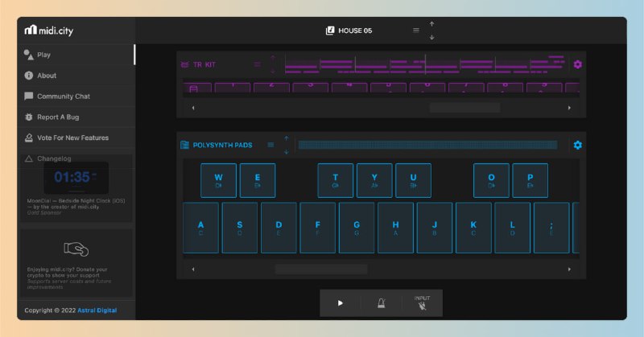Open the TR KIT settings gear
This screenshot has width=644, height=337.
(x=577, y=64)
